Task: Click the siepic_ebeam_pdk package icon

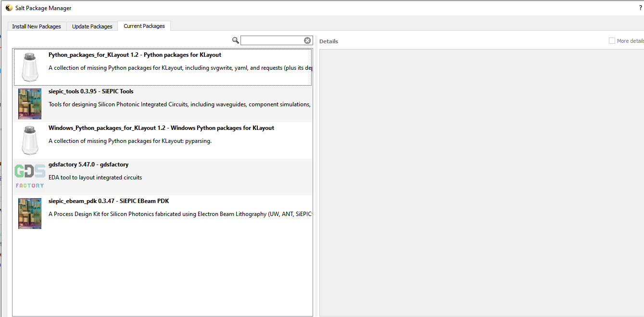Action: (29, 213)
